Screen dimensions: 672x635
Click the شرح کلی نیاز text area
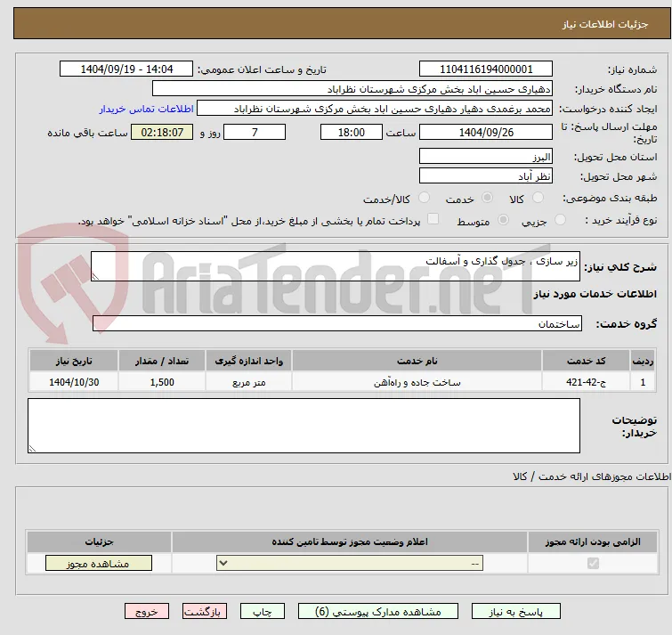tap(336, 266)
